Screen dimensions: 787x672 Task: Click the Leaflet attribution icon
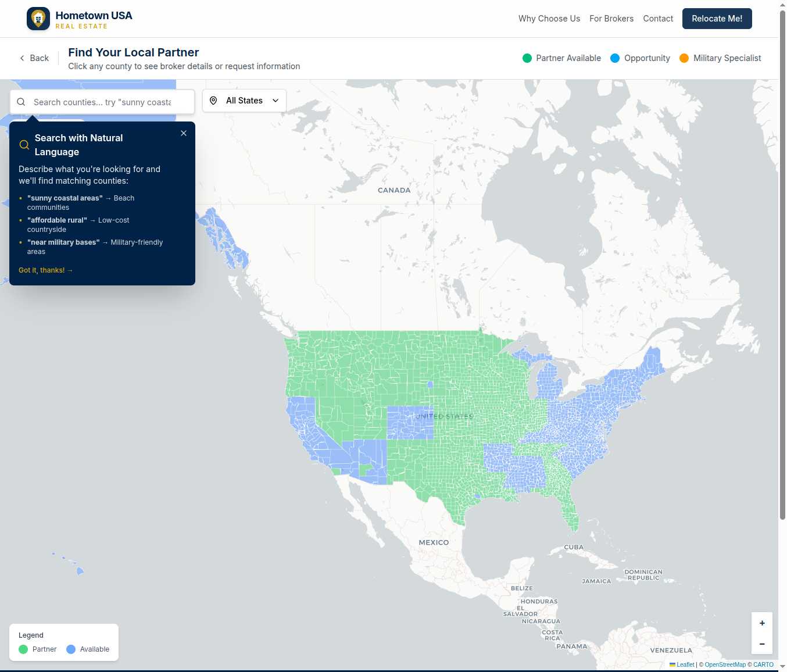tap(672, 664)
